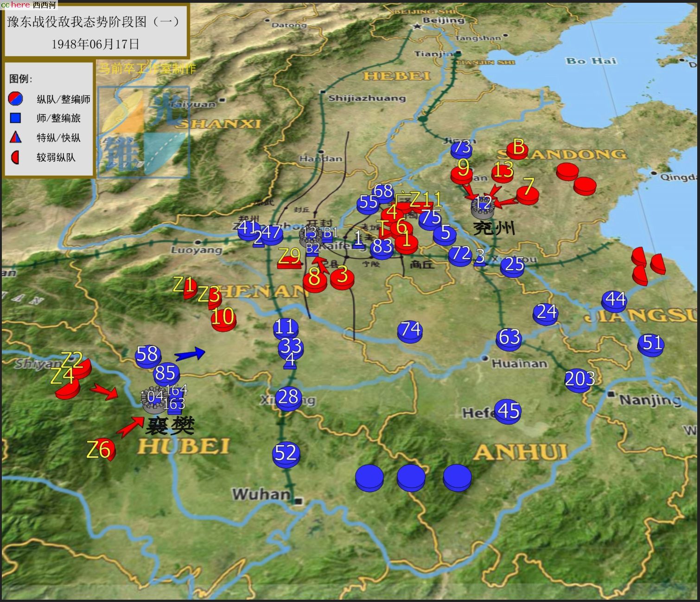Click the SHANXI province label

218,123
